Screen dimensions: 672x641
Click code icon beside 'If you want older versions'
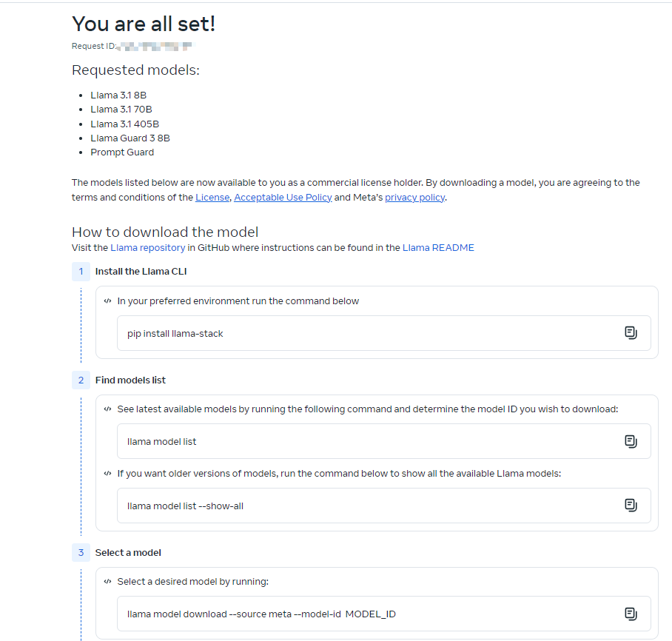click(108, 474)
